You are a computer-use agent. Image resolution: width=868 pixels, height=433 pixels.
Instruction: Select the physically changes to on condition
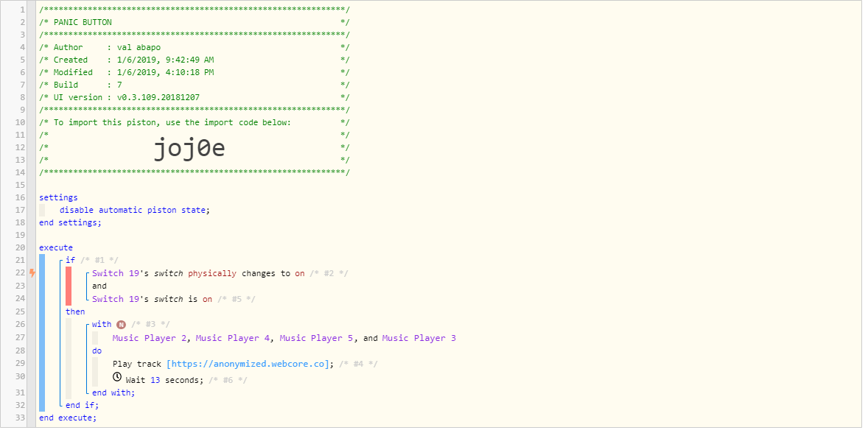(220, 273)
